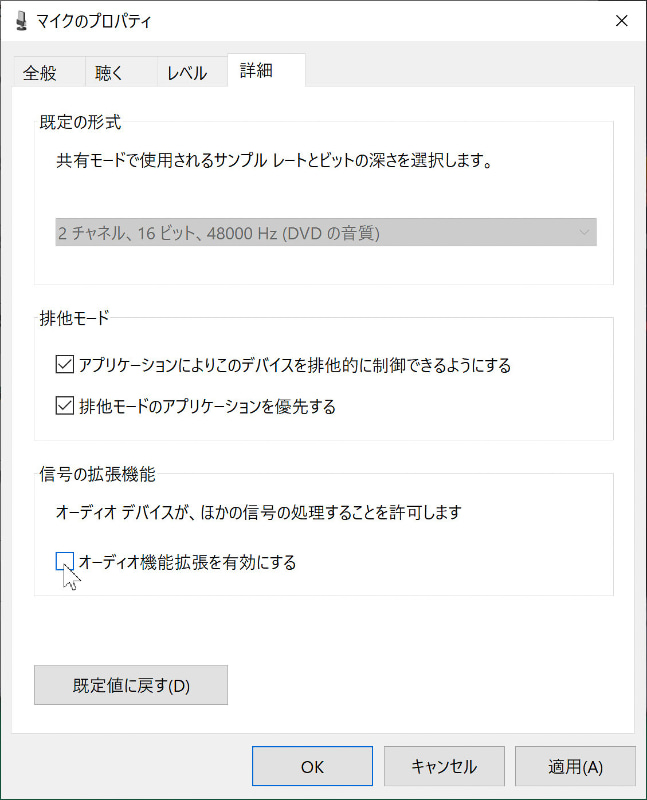The image size is (647, 800).
Task: Close the マイクのプロパティ dialog
Action: (x=622, y=20)
